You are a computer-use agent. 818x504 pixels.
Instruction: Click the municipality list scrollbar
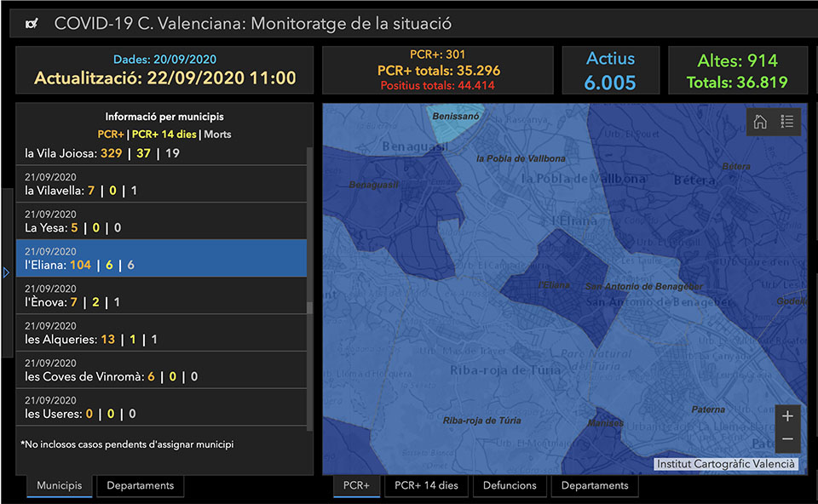tap(309, 307)
